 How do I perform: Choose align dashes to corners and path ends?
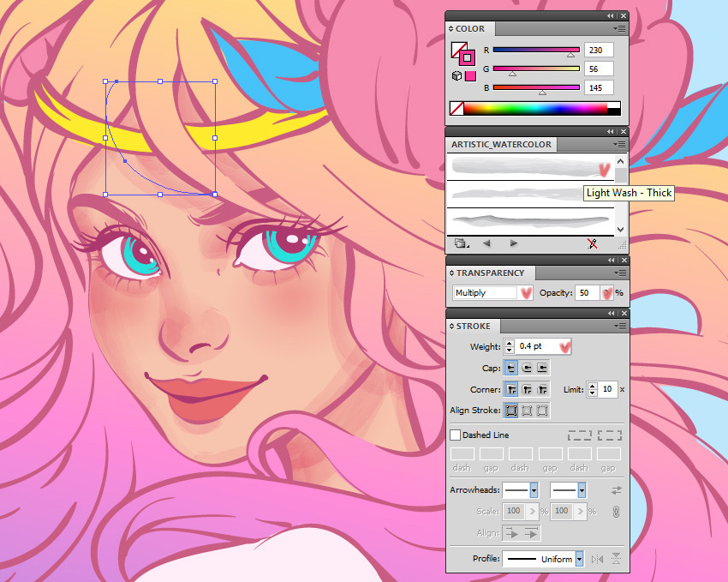(609, 435)
